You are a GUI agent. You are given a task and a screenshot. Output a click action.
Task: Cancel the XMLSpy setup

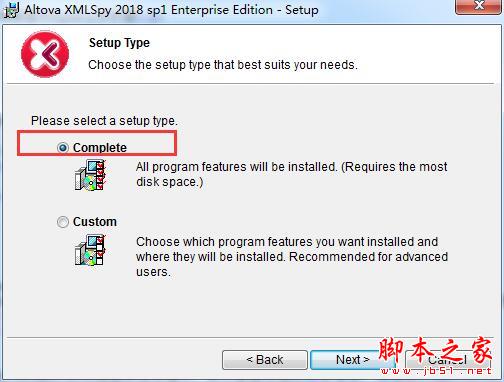[448, 360]
